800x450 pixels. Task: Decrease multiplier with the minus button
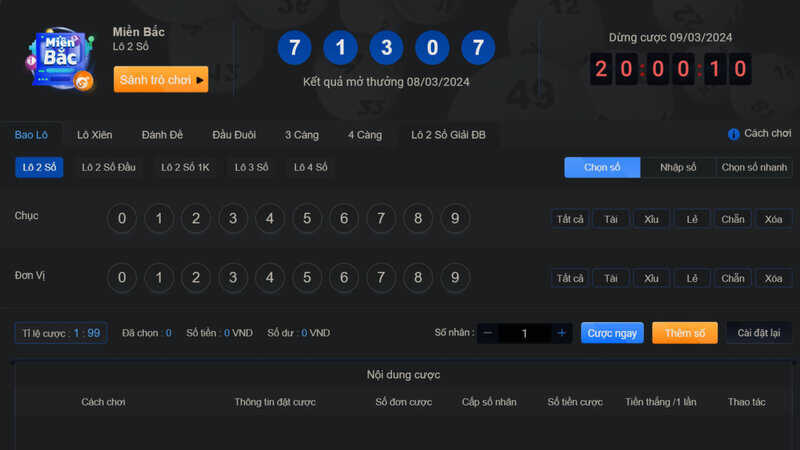pos(487,333)
